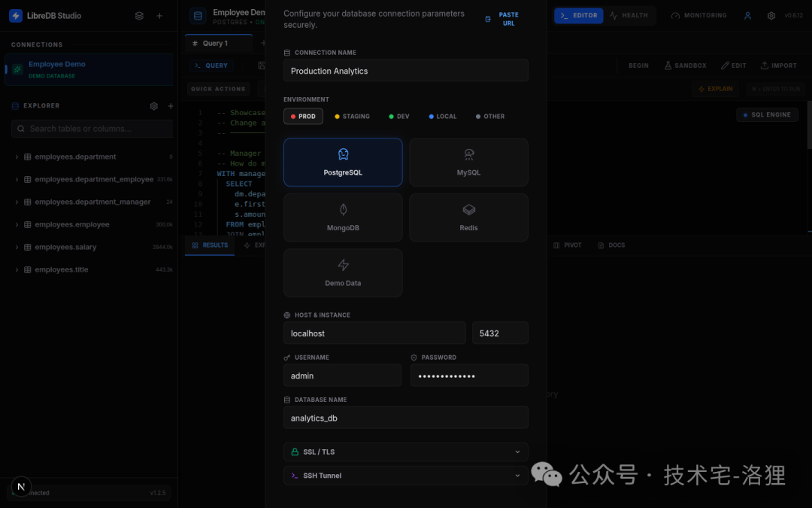Click the SSL / TLS lock icon

(295, 452)
